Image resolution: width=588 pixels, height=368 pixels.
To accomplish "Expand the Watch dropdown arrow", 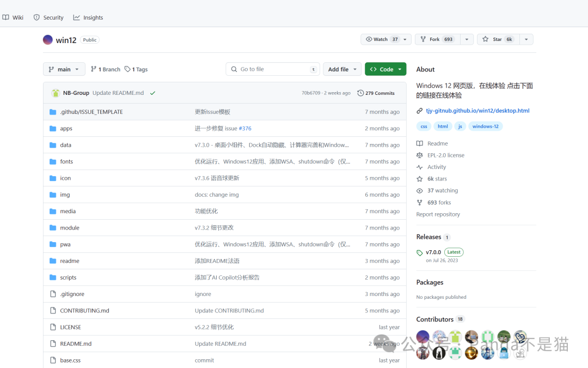I will [x=406, y=39].
